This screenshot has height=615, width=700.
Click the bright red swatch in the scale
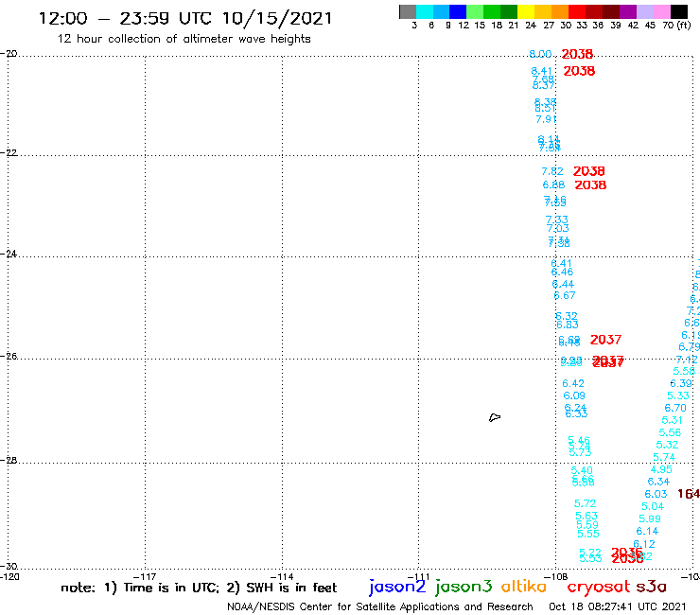point(577,11)
